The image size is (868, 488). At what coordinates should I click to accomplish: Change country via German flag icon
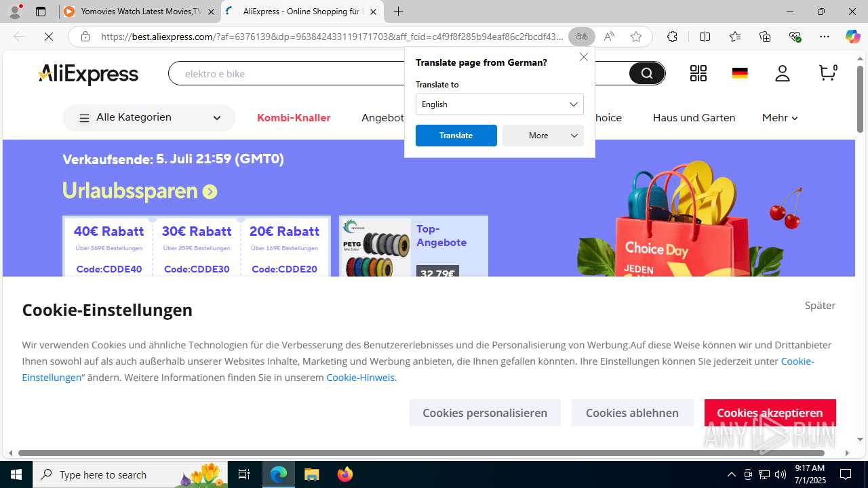(740, 73)
